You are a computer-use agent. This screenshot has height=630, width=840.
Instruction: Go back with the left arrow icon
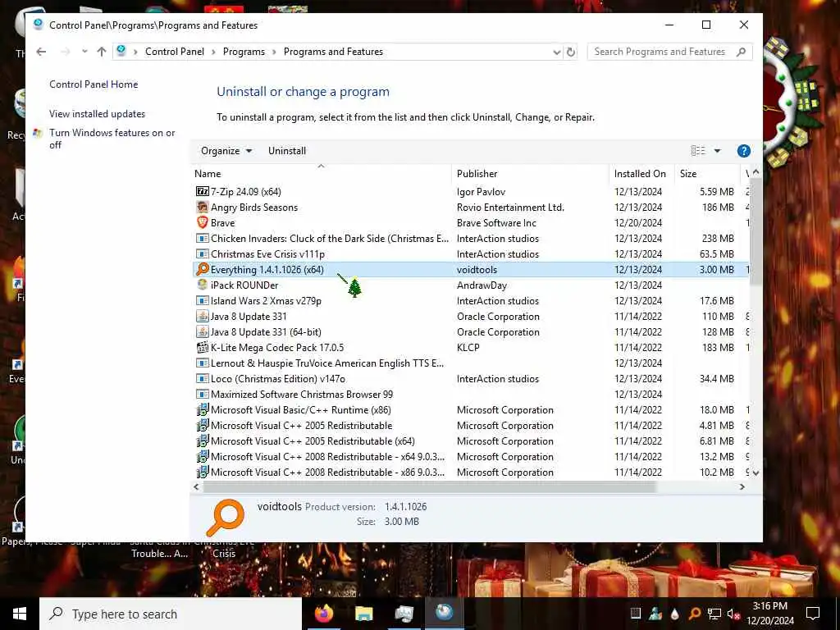tap(41, 52)
